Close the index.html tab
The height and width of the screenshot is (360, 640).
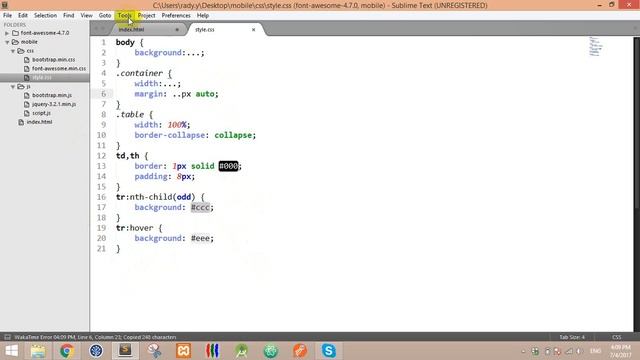177,29
